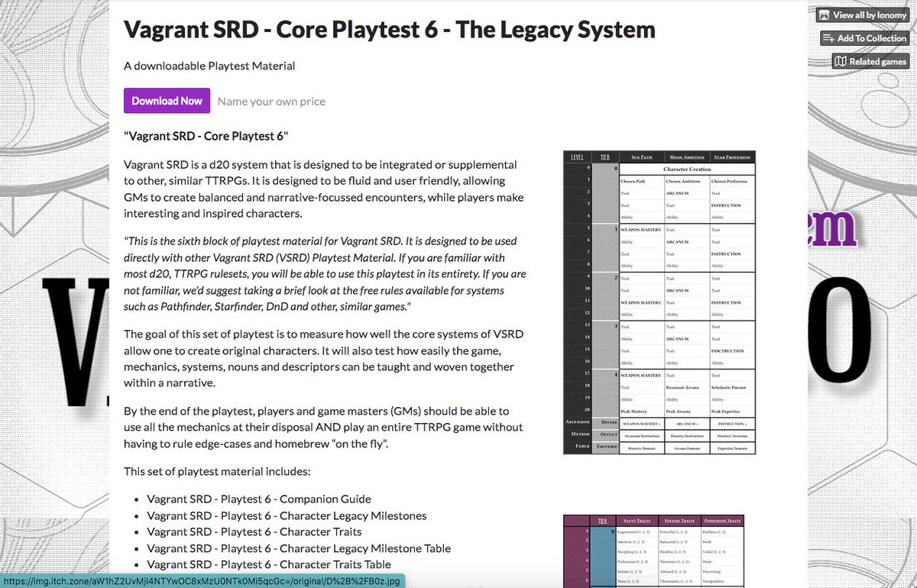
Task: Click the Add To Collection icon
Action: point(828,38)
